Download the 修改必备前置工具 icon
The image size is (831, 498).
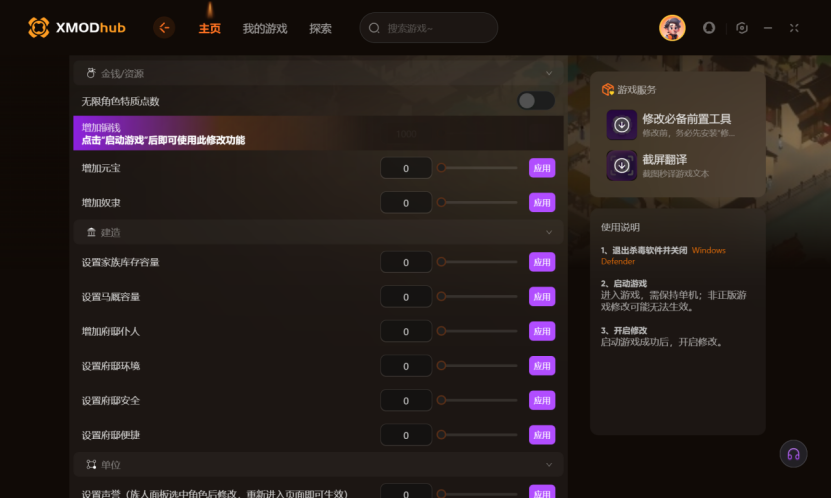(x=622, y=125)
